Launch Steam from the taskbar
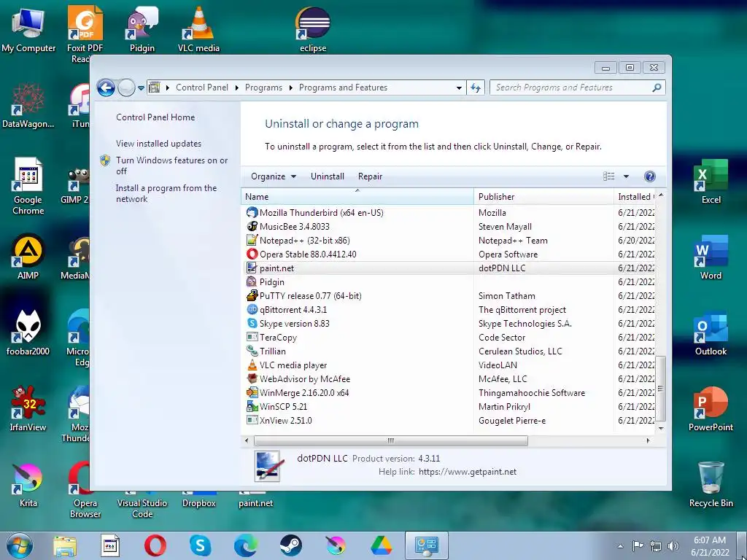The width and height of the screenshot is (747, 560). coord(290,545)
